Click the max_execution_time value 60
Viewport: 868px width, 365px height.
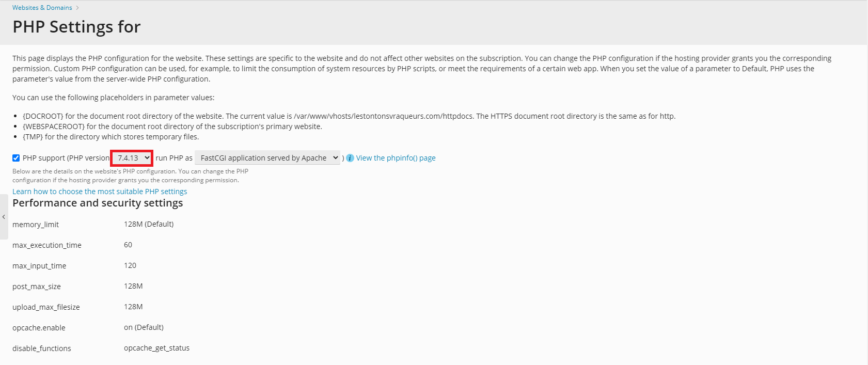point(128,245)
